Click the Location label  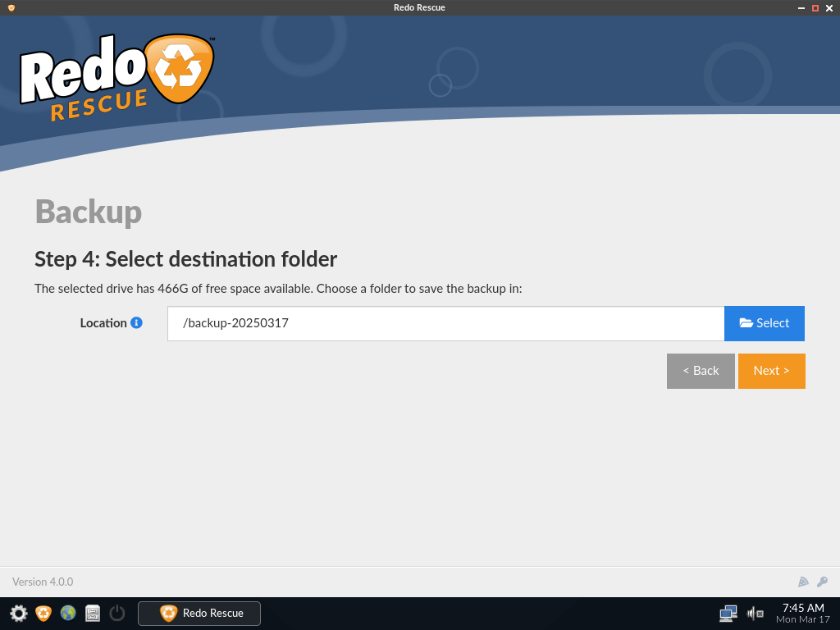click(103, 323)
